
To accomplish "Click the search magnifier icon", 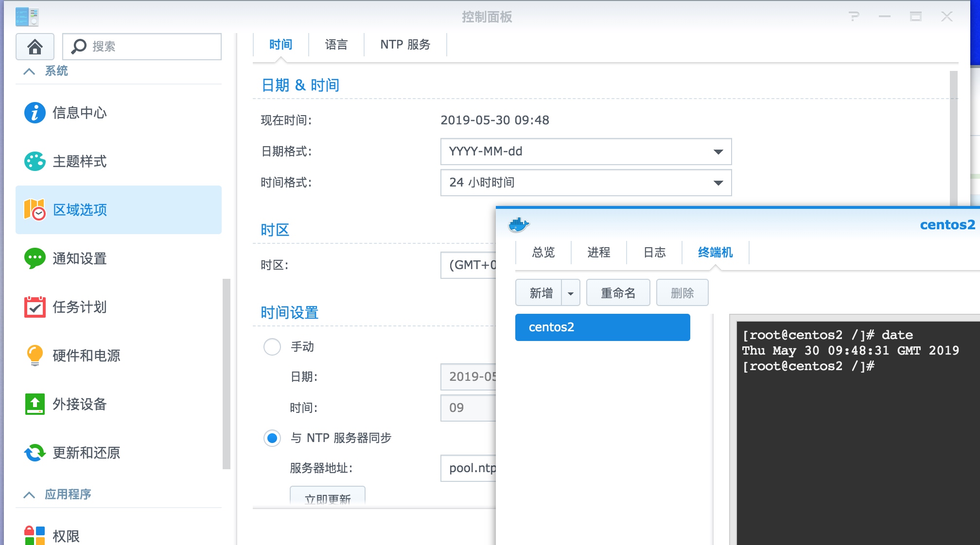I will click(79, 47).
